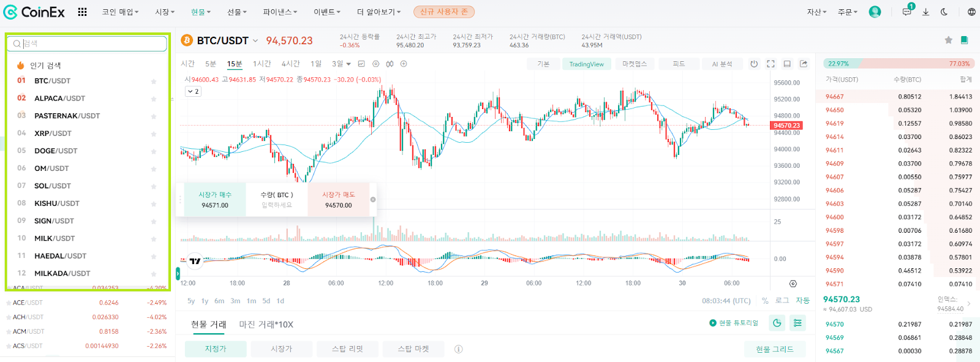Add BTC/USDT to favorites star
This screenshot has height=362, width=980.
tap(948, 40)
